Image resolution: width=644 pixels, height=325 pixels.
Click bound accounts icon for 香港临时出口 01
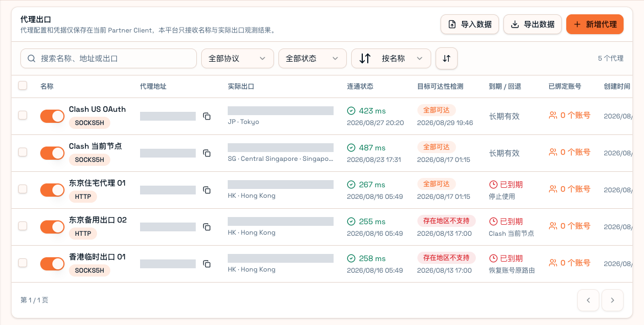(x=553, y=263)
